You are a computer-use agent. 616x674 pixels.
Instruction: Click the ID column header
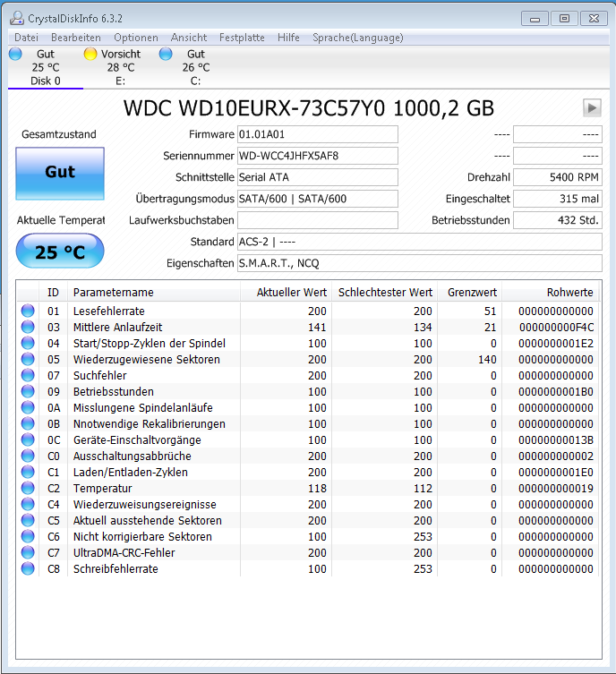click(54, 293)
